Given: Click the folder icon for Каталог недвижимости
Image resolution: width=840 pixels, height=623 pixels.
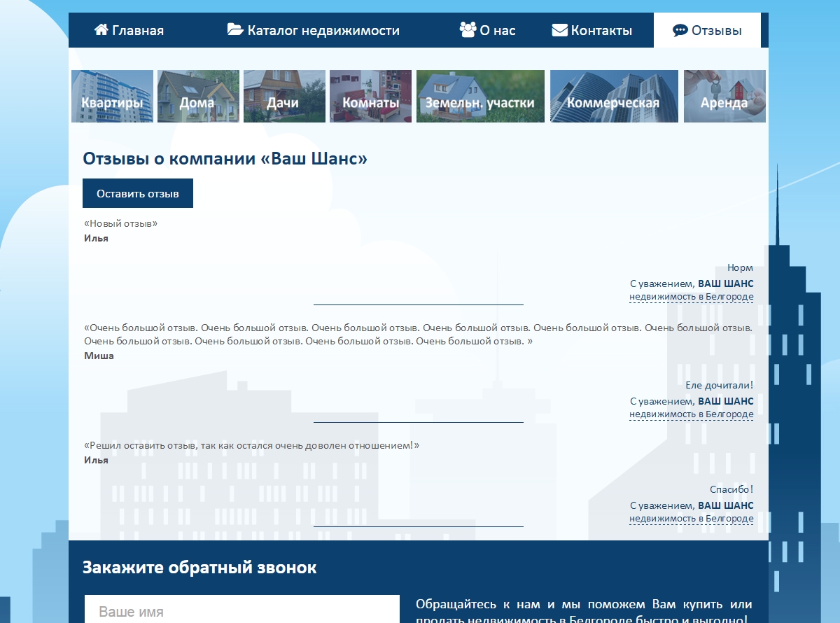Looking at the screenshot, I should [x=235, y=30].
